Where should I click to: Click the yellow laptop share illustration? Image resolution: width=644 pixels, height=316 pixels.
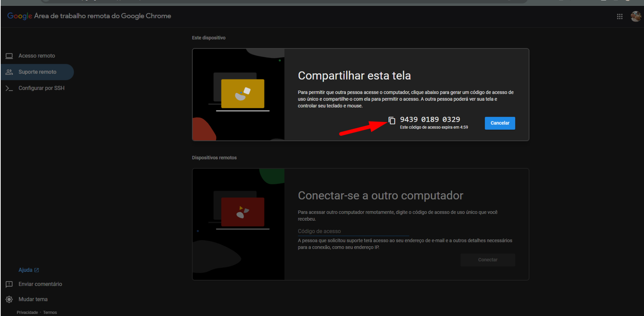pyautogui.click(x=242, y=94)
